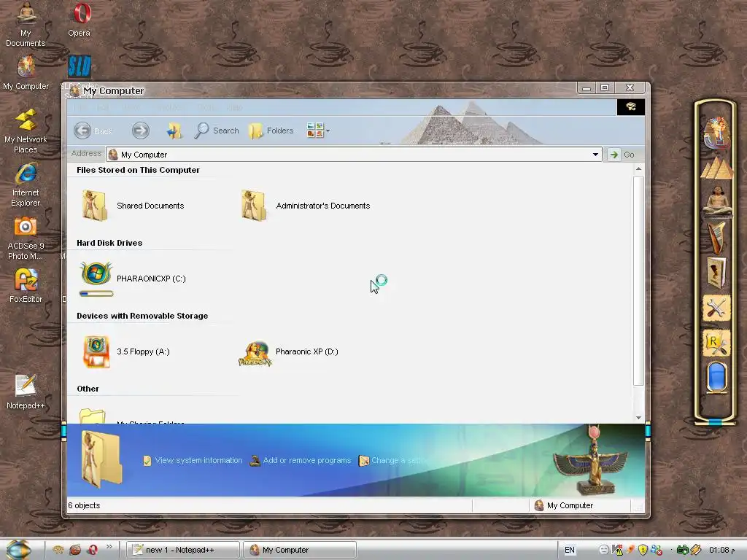747x560 pixels.
Task: Open the Help menu
Action: point(234,108)
